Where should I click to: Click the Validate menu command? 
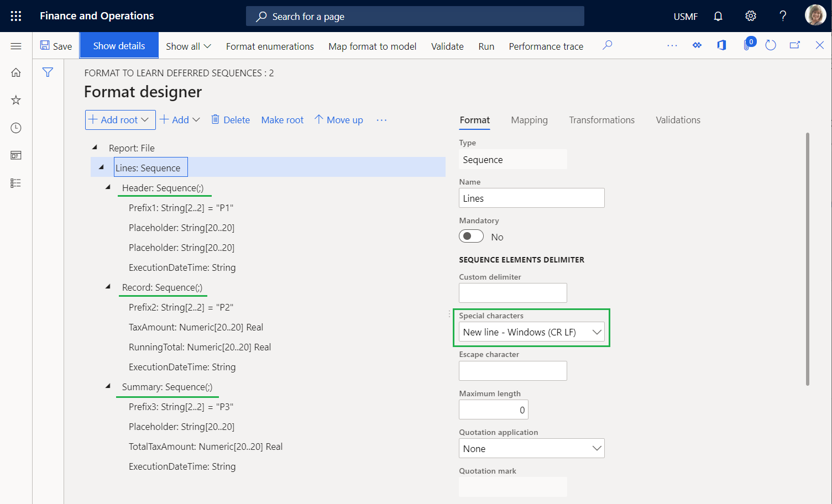447,46
